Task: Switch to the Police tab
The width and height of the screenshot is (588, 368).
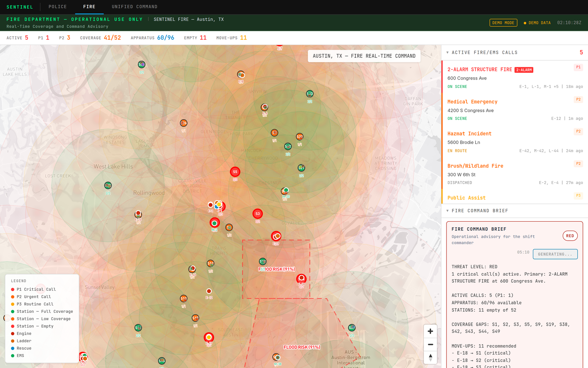Action: (58, 7)
